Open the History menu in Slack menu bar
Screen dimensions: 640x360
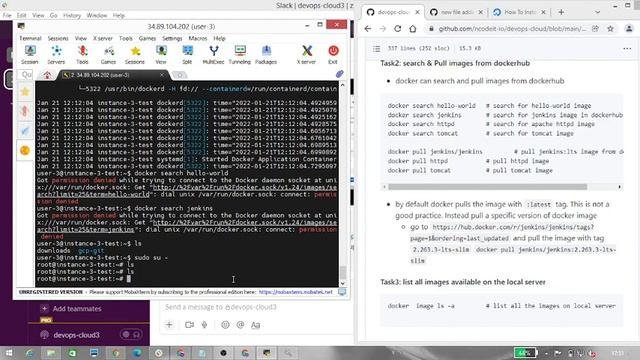72,16
